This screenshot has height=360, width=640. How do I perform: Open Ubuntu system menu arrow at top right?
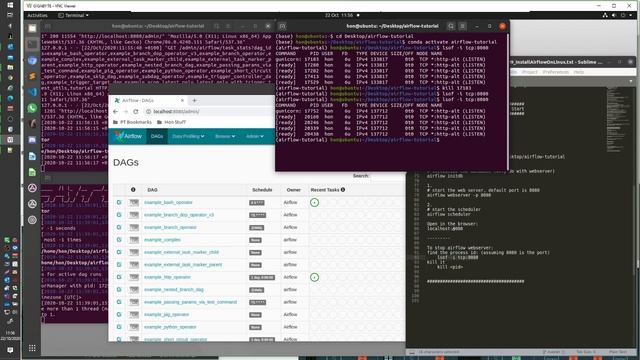(631, 15)
